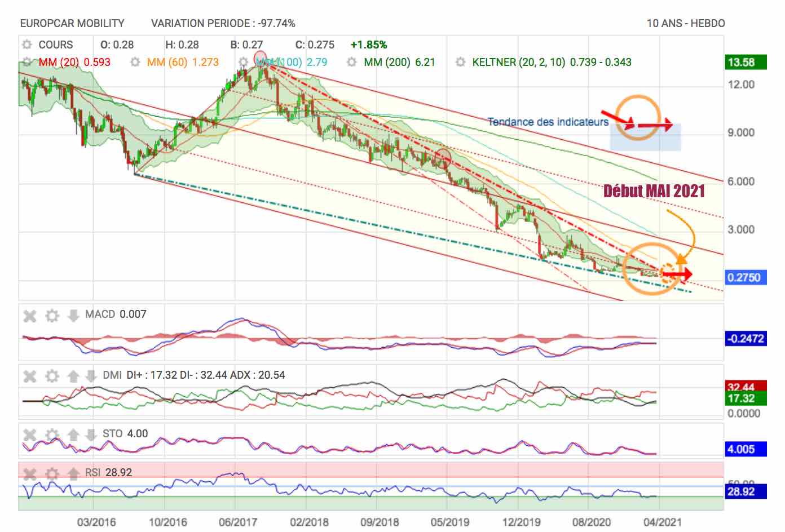The height and width of the screenshot is (532, 785).
Task: Click the green 13.58 price tag
Action: [x=746, y=62]
